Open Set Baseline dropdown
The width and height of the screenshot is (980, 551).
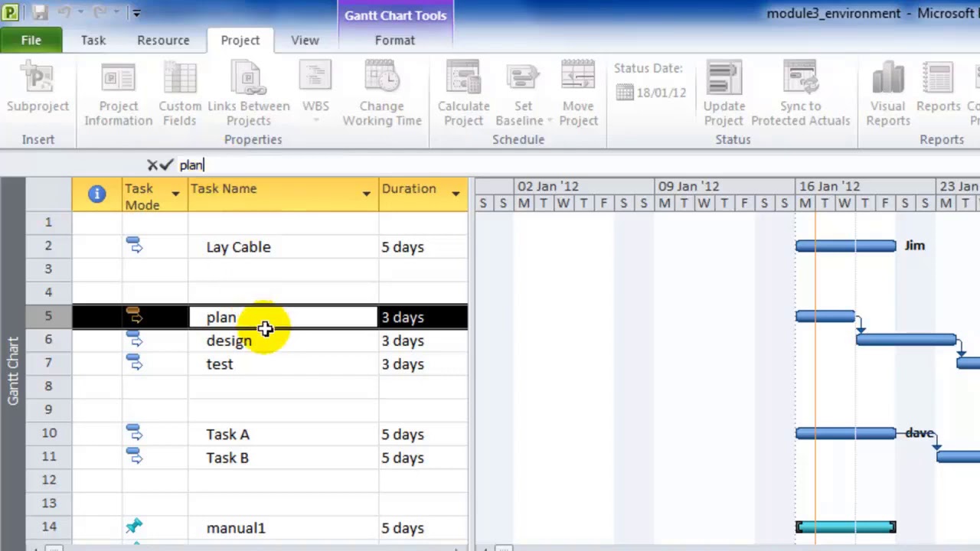click(524, 93)
